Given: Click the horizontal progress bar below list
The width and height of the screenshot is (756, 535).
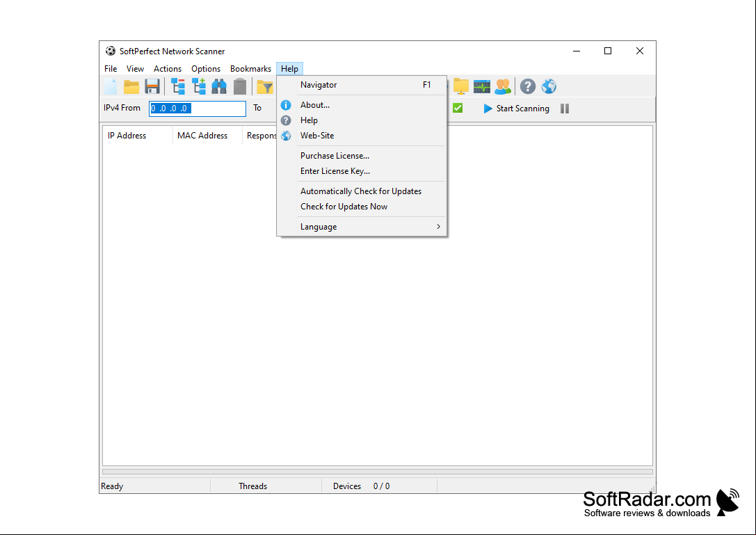Looking at the screenshot, I should pos(378,471).
